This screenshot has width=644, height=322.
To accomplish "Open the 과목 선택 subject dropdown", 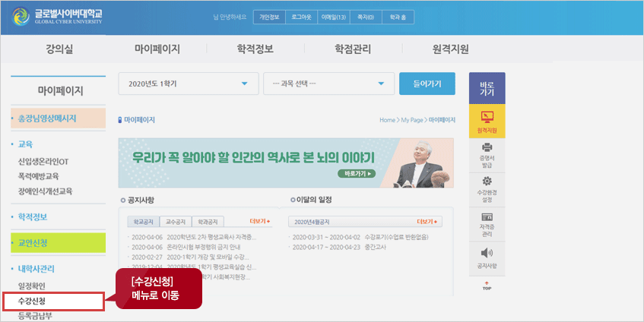I will (x=328, y=84).
